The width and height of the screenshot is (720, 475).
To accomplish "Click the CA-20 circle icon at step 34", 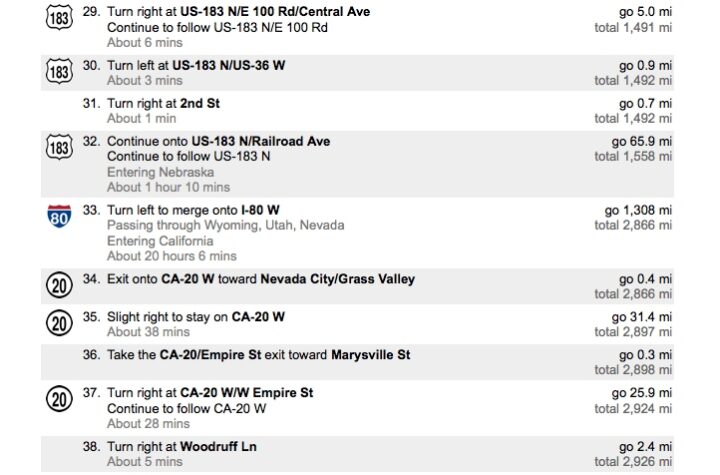I will [59, 285].
